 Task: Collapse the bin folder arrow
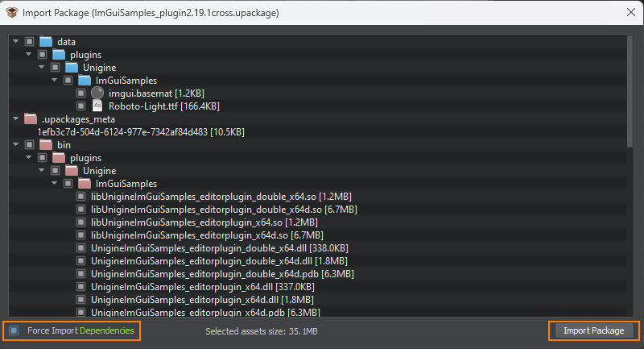click(x=15, y=144)
